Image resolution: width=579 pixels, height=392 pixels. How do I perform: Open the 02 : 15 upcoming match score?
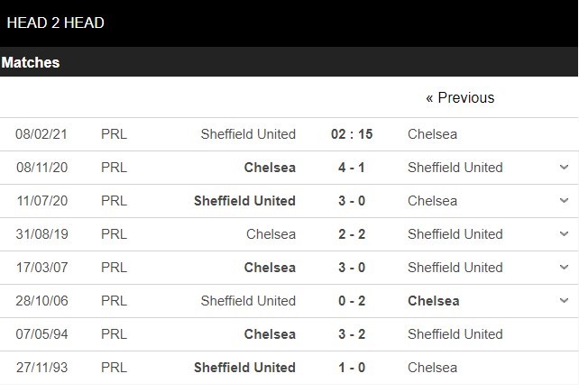coord(351,134)
